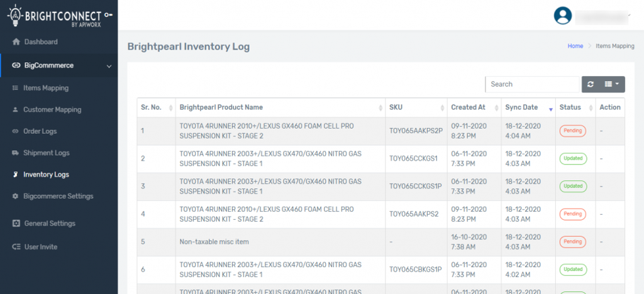644x294 pixels.
Task: Click sync date 18-12-2020 4:02 AM
Action: (x=523, y=269)
